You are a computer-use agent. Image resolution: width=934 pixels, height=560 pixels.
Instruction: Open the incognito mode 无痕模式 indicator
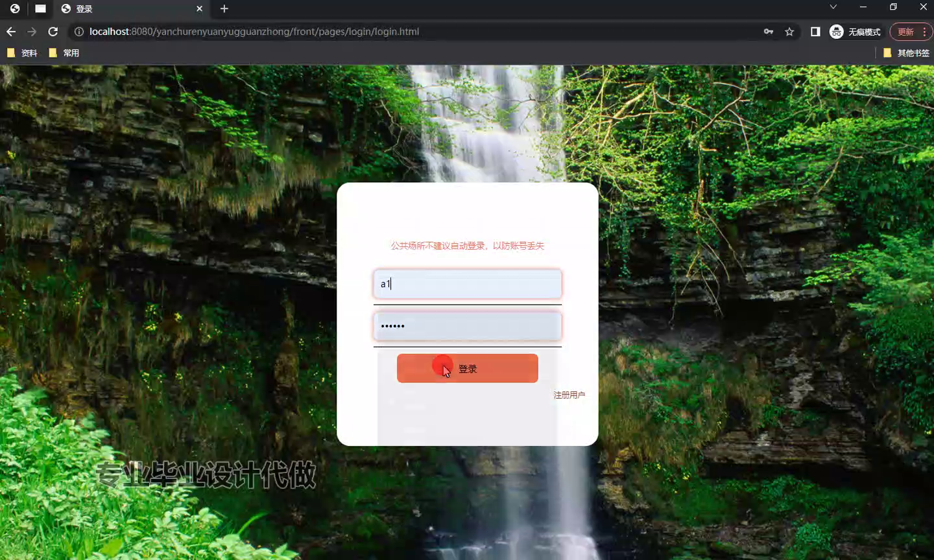pos(856,32)
